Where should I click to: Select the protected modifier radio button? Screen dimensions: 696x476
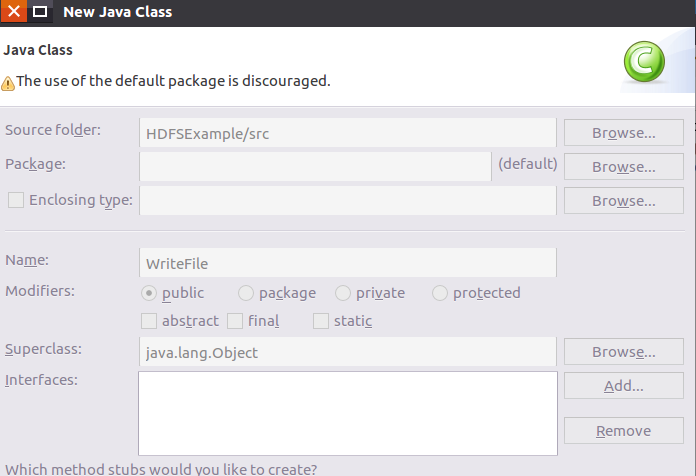point(440,293)
